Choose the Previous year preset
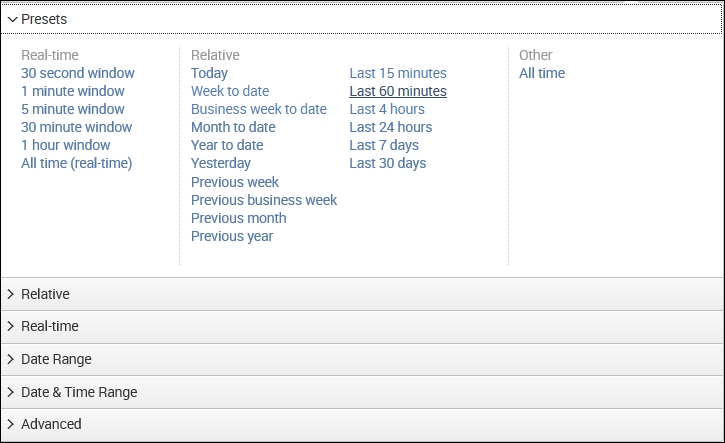 coord(232,236)
